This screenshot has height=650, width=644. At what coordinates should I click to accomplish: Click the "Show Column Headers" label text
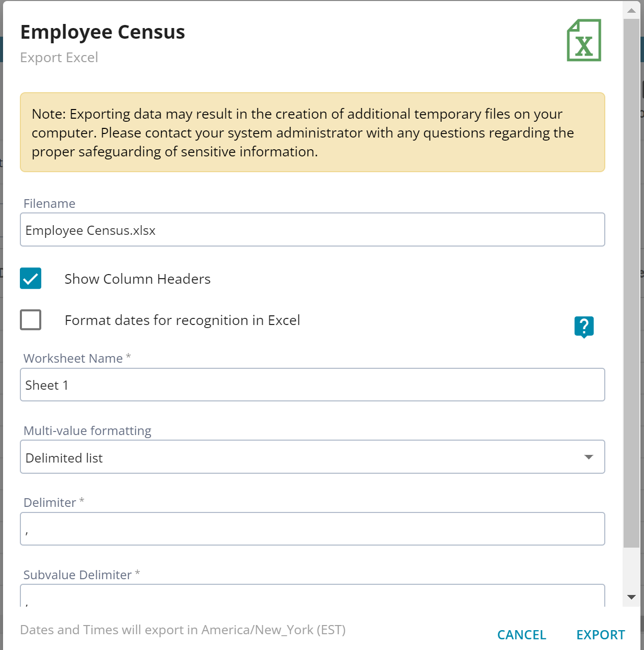(138, 279)
